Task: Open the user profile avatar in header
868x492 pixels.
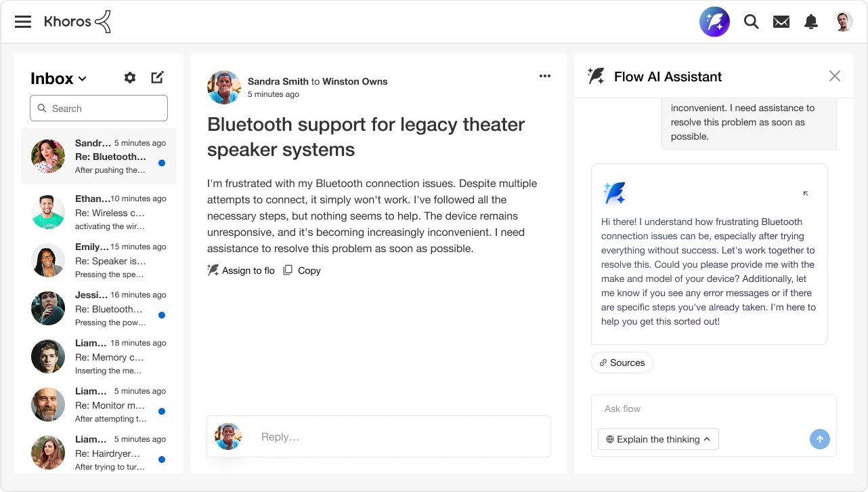Action: coord(843,22)
